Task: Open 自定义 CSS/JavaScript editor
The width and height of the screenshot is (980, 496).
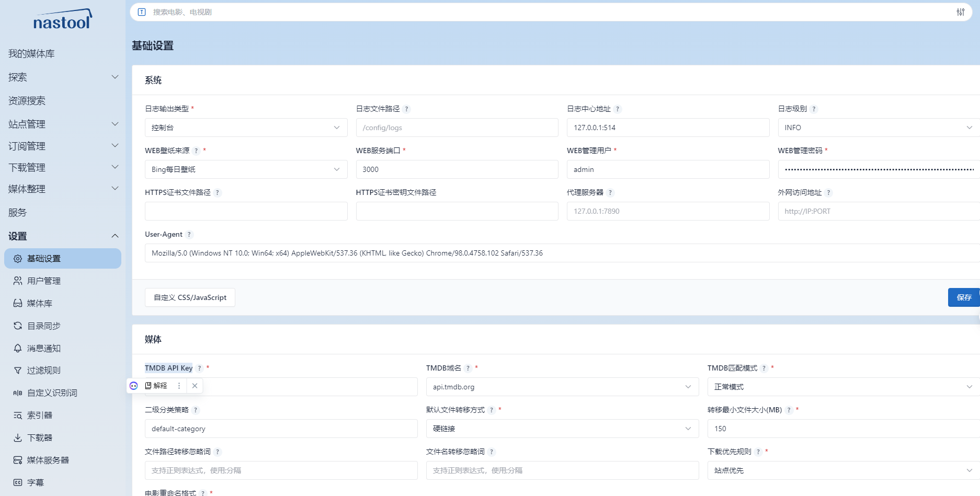Action: pyautogui.click(x=190, y=297)
